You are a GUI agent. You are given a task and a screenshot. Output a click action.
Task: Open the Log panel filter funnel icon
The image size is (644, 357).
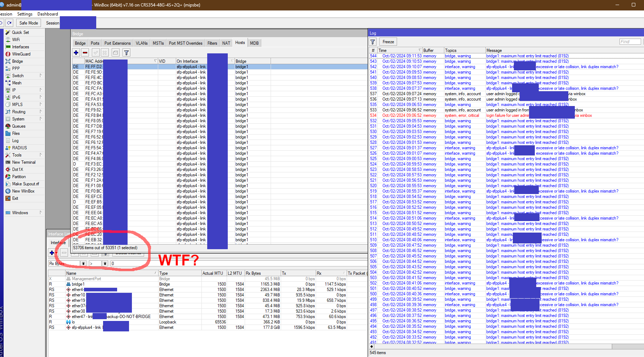pos(373,41)
